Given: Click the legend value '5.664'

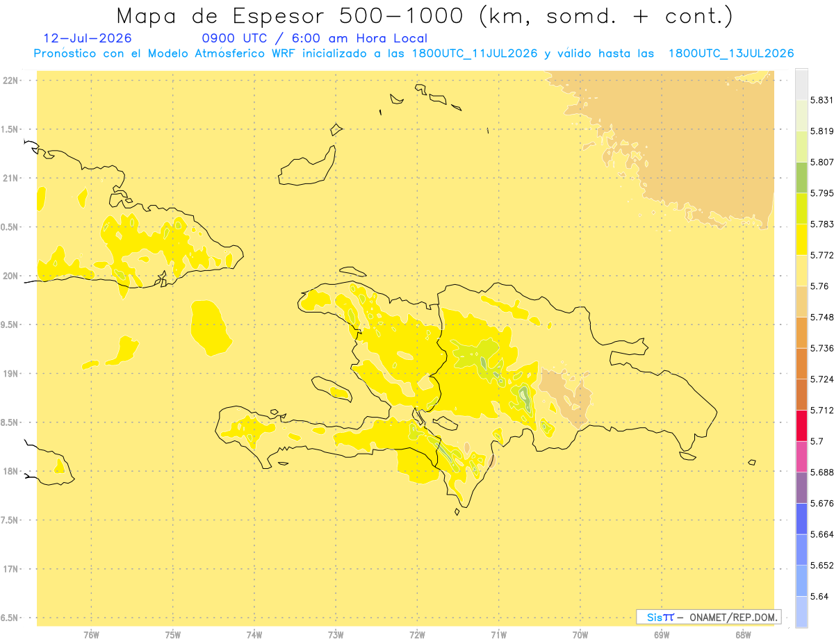Looking at the screenshot, I should pyautogui.click(x=821, y=535).
